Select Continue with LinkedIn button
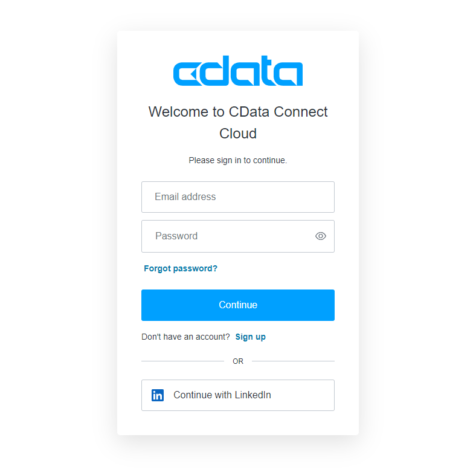 [x=237, y=395]
